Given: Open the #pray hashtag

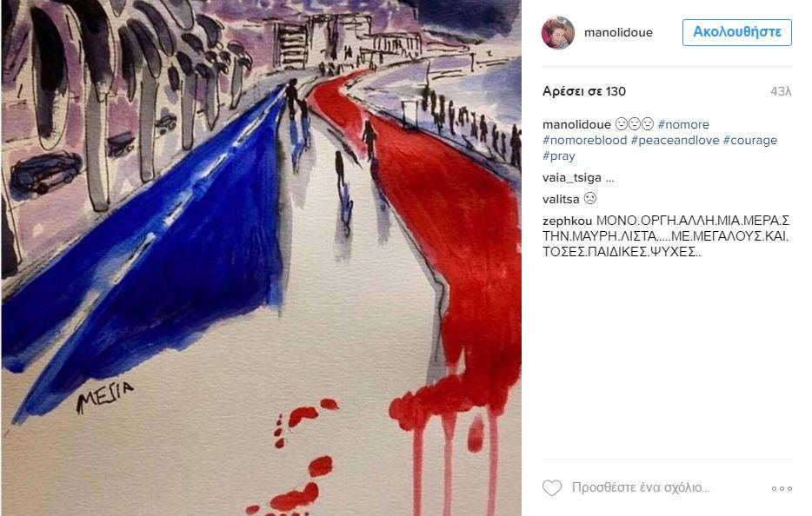Looking at the screenshot, I should click(559, 156).
